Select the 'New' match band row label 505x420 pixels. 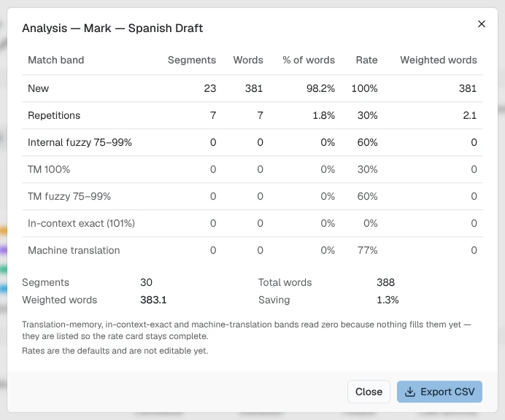coord(39,88)
